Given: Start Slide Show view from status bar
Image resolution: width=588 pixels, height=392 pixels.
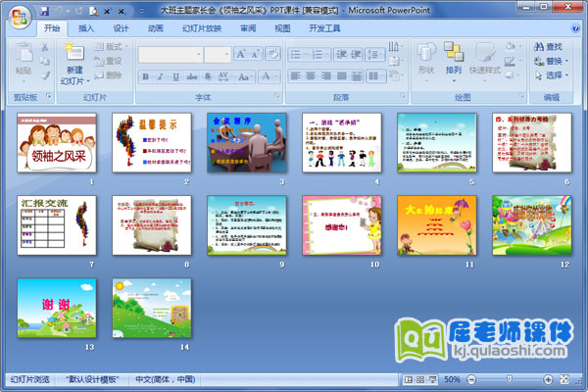Looking at the screenshot, I should (x=432, y=379).
